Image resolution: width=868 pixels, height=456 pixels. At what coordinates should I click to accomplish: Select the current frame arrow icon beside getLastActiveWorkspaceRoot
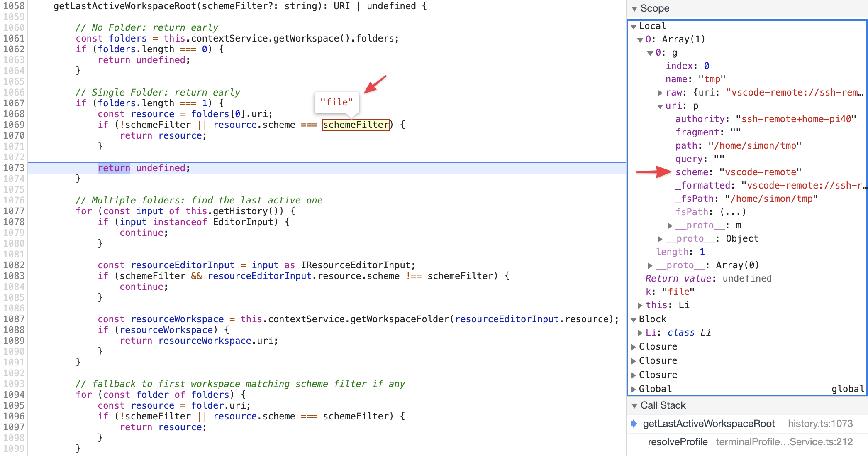point(634,424)
